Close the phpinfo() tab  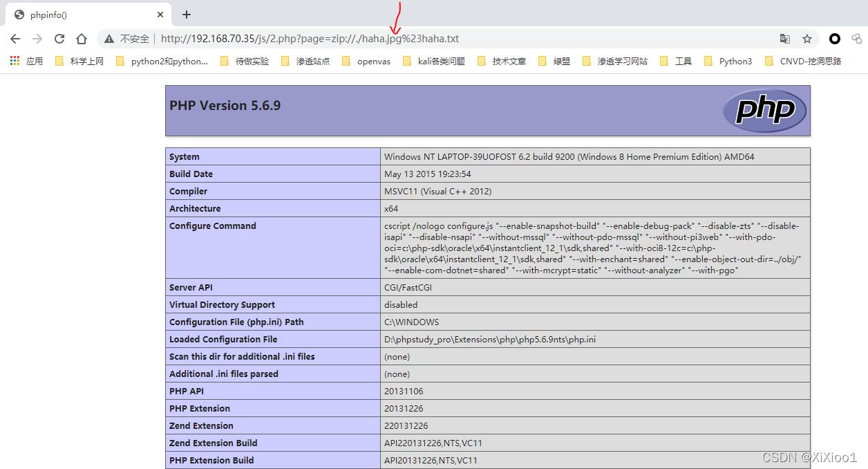[160, 15]
